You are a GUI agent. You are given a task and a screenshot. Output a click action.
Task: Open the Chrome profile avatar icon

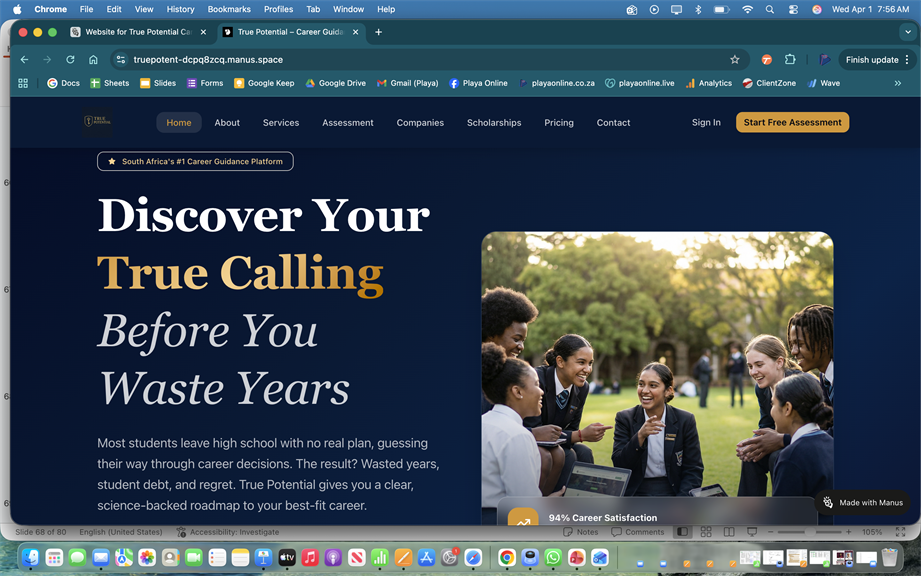[824, 59]
